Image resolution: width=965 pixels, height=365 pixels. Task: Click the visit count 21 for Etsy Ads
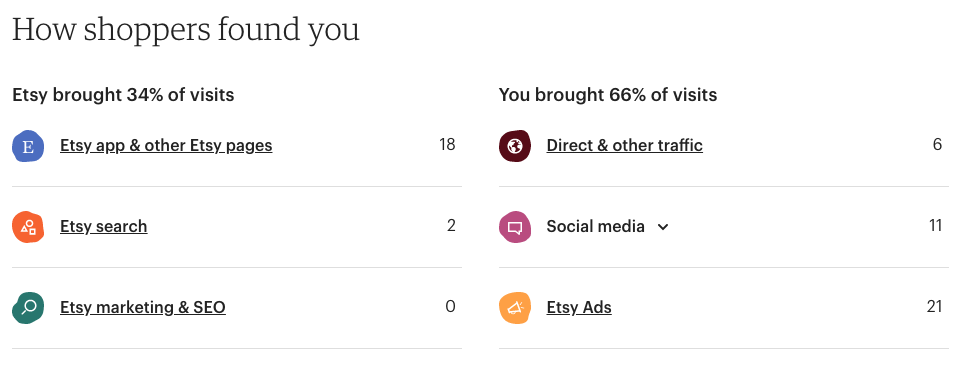(934, 306)
